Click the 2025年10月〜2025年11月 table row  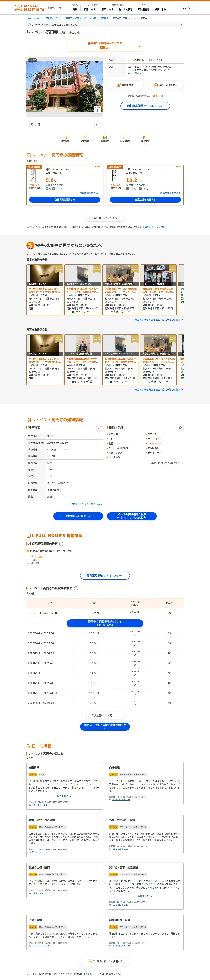(105, 613)
